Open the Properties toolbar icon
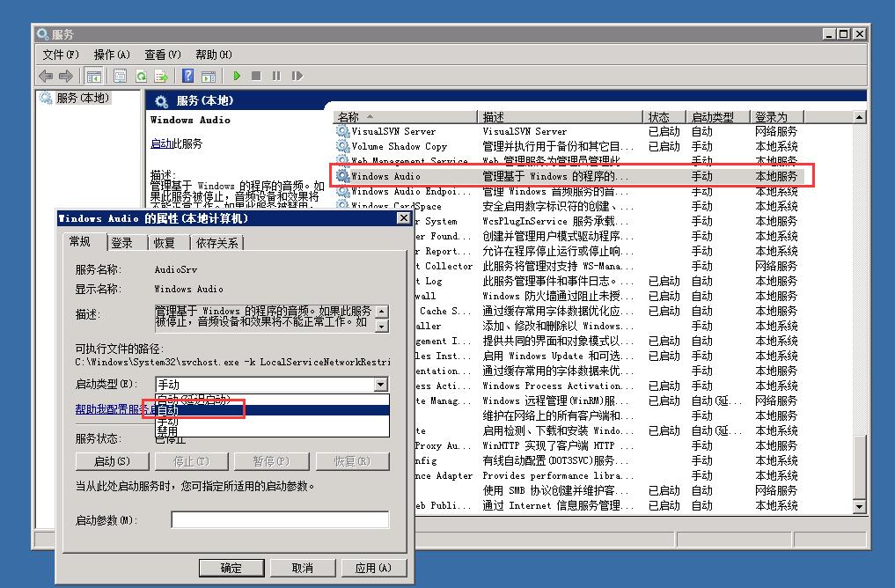The image size is (895, 588). (120, 76)
